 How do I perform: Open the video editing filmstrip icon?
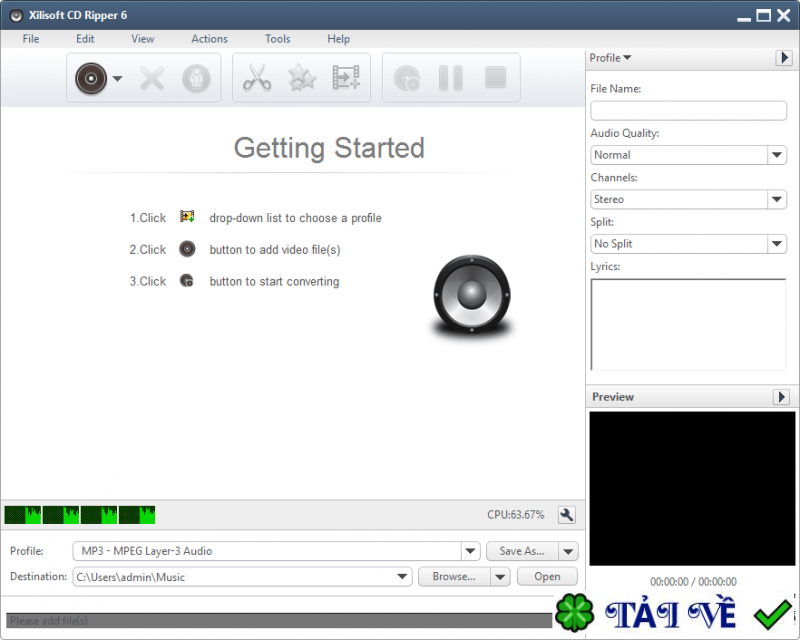pyautogui.click(x=347, y=78)
